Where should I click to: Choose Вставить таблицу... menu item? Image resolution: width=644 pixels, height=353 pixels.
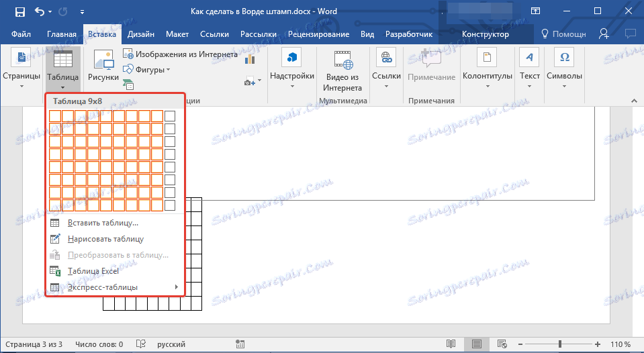point(115,223)
